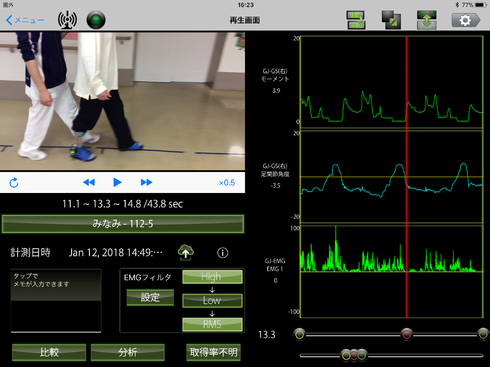Select the right green range handle
Viewport: 490px width, 367px height.
[483, 334]
